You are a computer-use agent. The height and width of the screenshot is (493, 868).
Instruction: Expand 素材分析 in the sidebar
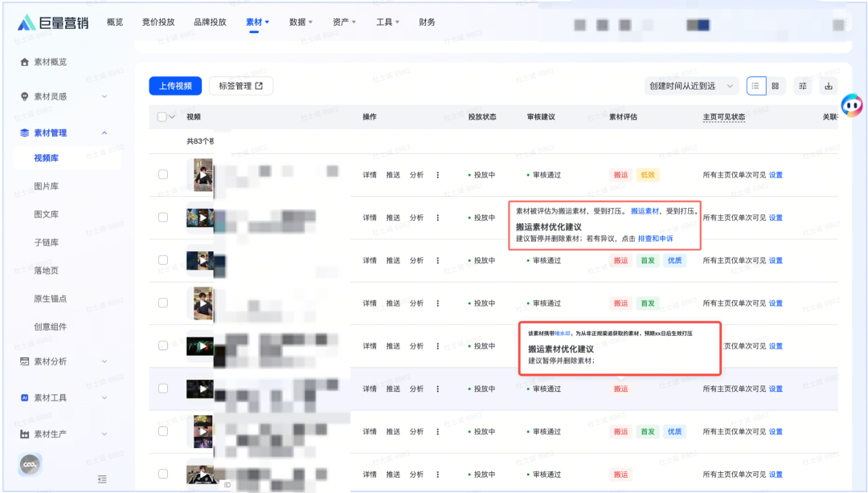(68, 362)
